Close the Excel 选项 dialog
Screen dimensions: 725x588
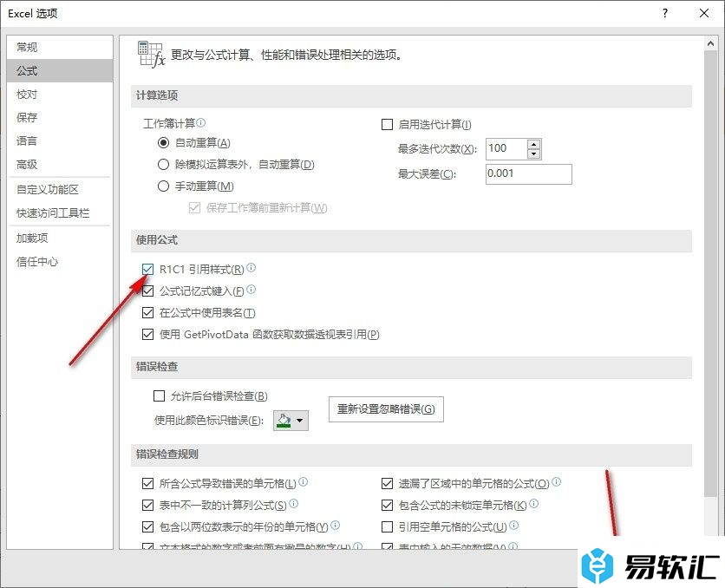coord(704,13)
